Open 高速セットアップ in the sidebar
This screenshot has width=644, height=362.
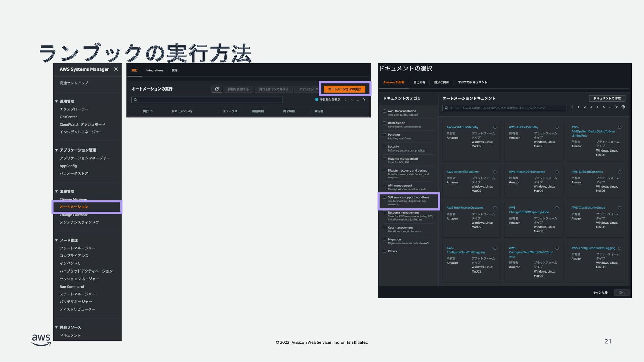pos(74,83)
